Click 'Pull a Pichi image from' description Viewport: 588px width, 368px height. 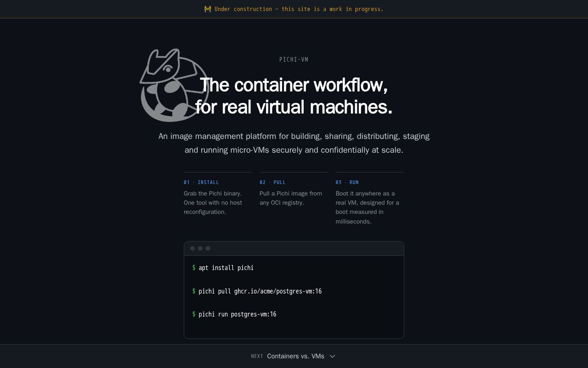291,198
